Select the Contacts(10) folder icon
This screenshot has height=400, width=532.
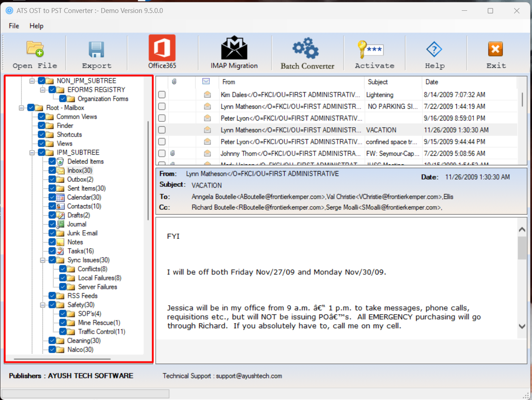pyautogui.click(x=60, y=206)
